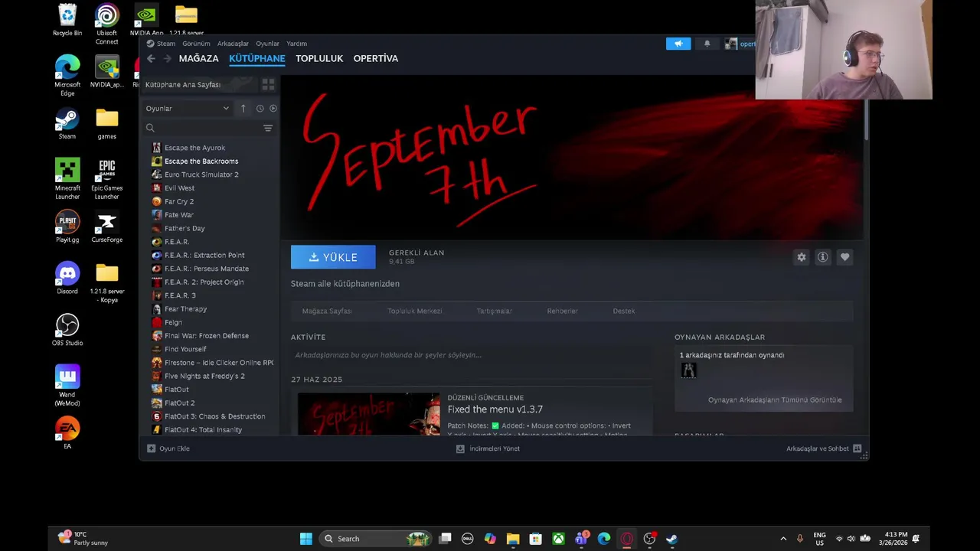980x551 pixels.
Task: Click the Xbox icon in taskbar
Action: (559, 539)
